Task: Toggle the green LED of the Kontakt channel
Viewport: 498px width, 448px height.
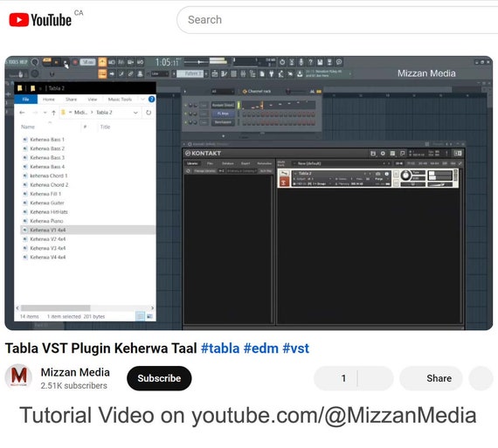Action: click(185, 105)
